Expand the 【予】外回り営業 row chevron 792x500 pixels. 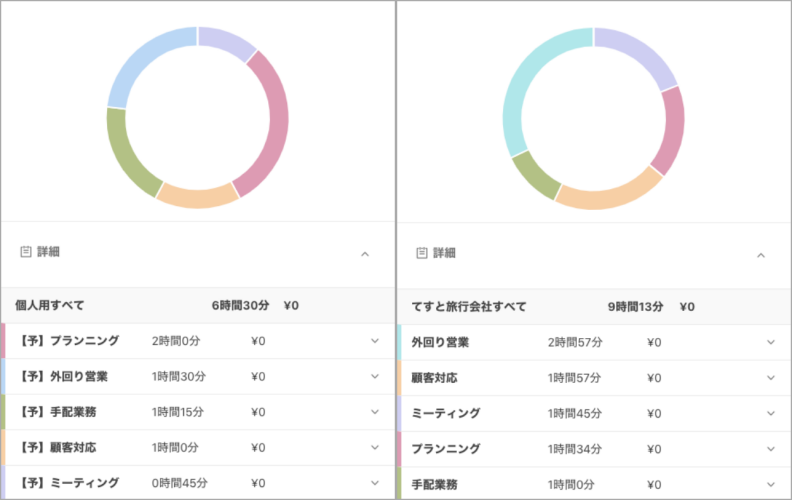click(375, 377)
